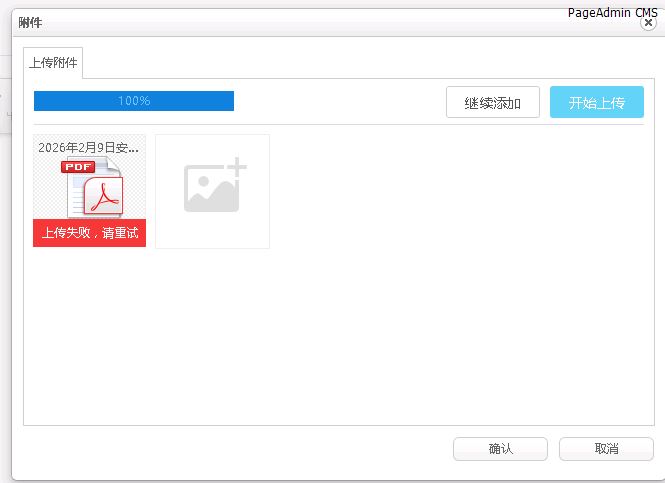This screenshot has height=483, width=665.
Task: Cancel using the 取消 button
Action: pos(606,449)
